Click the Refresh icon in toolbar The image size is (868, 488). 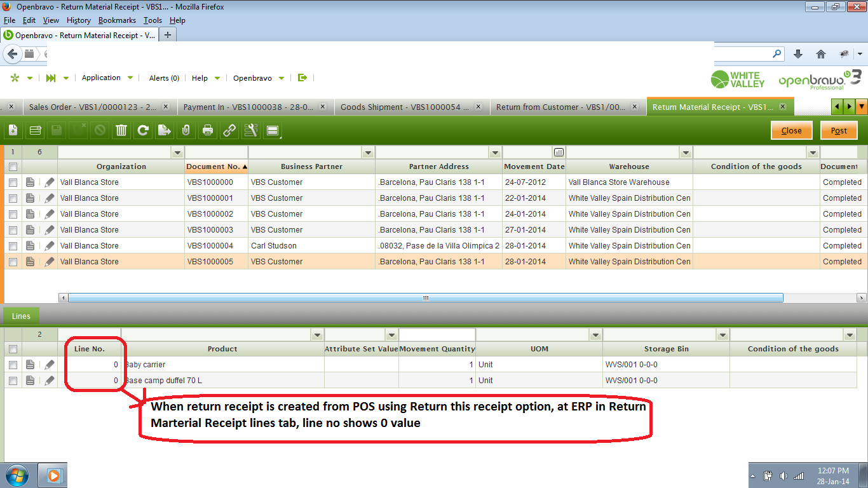coord(143,130)
